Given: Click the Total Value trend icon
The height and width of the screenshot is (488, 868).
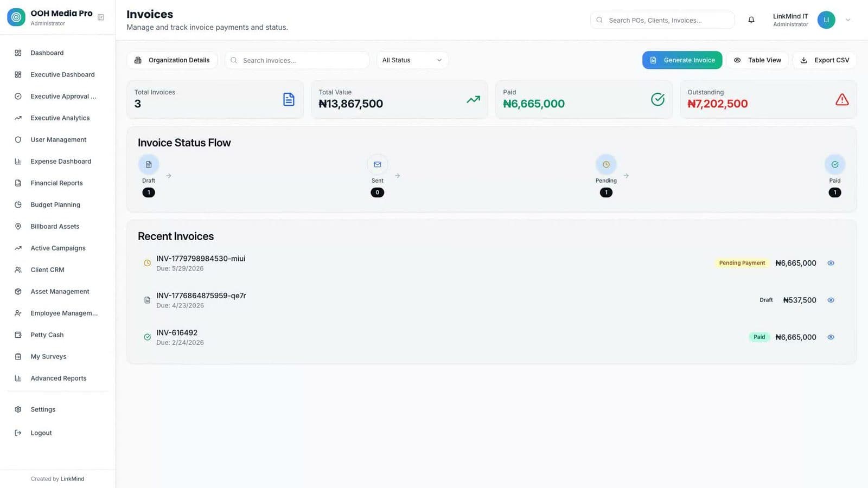Looking at the screenshot, I should click(x=474, y=99).
